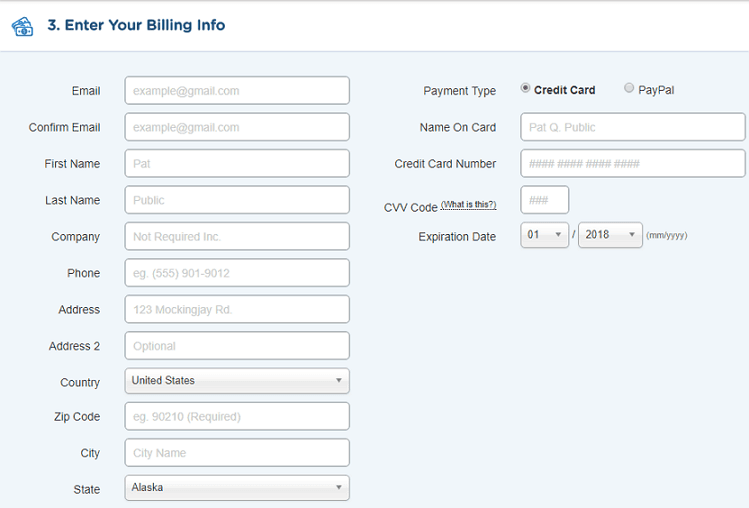Select the Address 2 optional field
749x508 pixels.
pyautogui.click(x=237, y=346)
